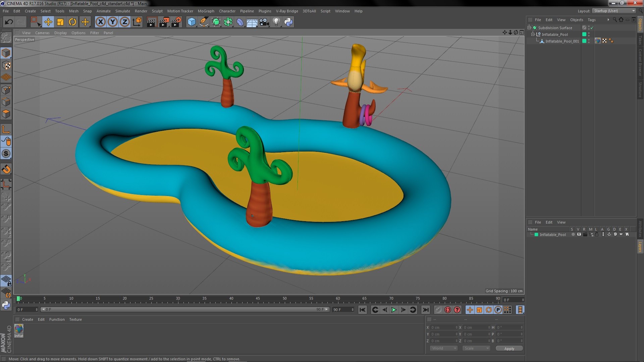Toggle the Z axis lock
Image resolution: width=644 pixels, height=362 pixels.
[x=125, y=22]
